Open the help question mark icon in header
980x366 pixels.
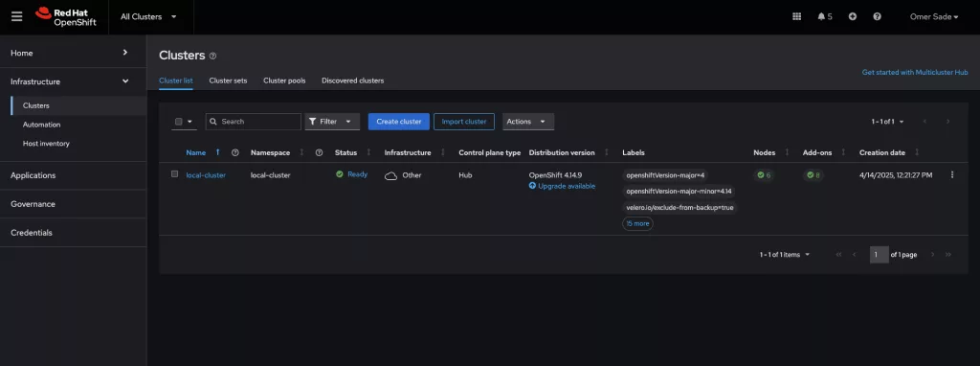coord(877,17)
